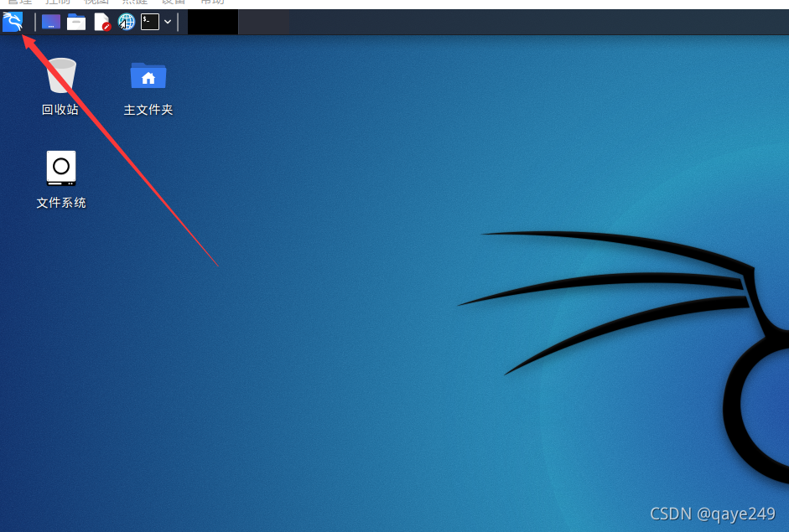789x532 pixels.
Task: Open the Kali dragon applications menu
Action: 13,22
